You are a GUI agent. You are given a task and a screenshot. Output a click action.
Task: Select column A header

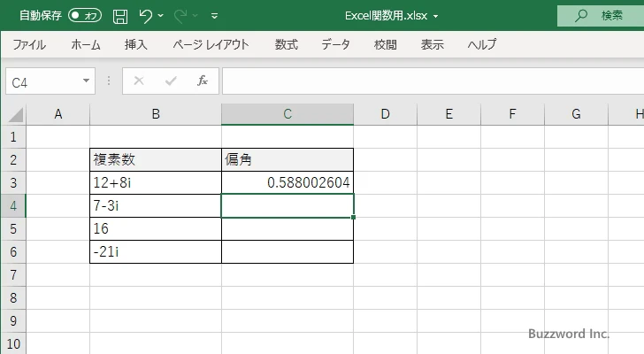pos(57,114)
